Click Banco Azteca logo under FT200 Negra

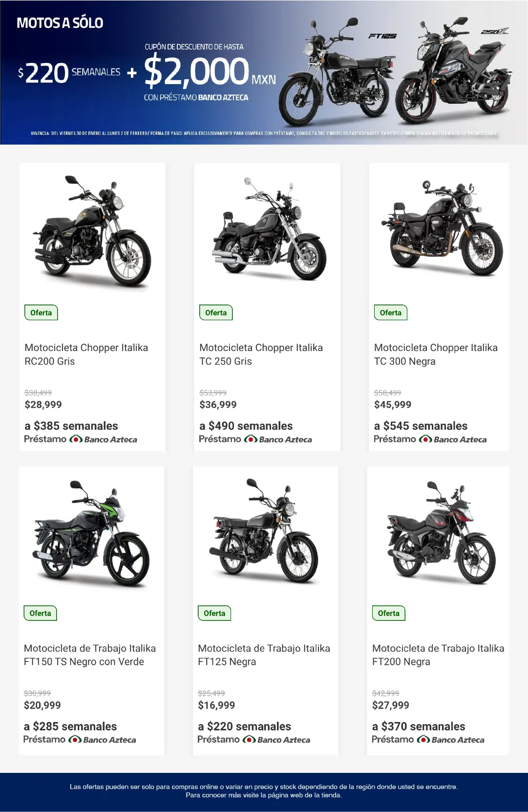pos(451,740)
